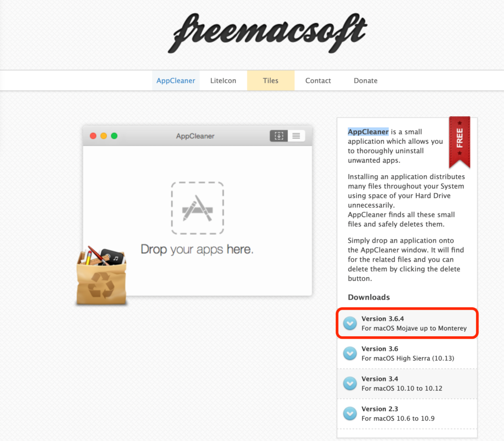Click the App Store icon in drop area
Image resolution: width=504 pixels, height=441 pixels.
197,207
